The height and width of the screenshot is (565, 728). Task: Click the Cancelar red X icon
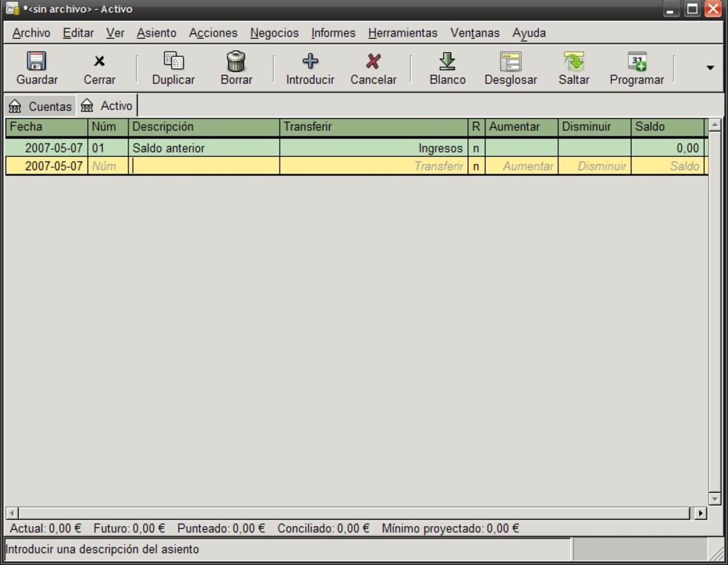(374, 61)
